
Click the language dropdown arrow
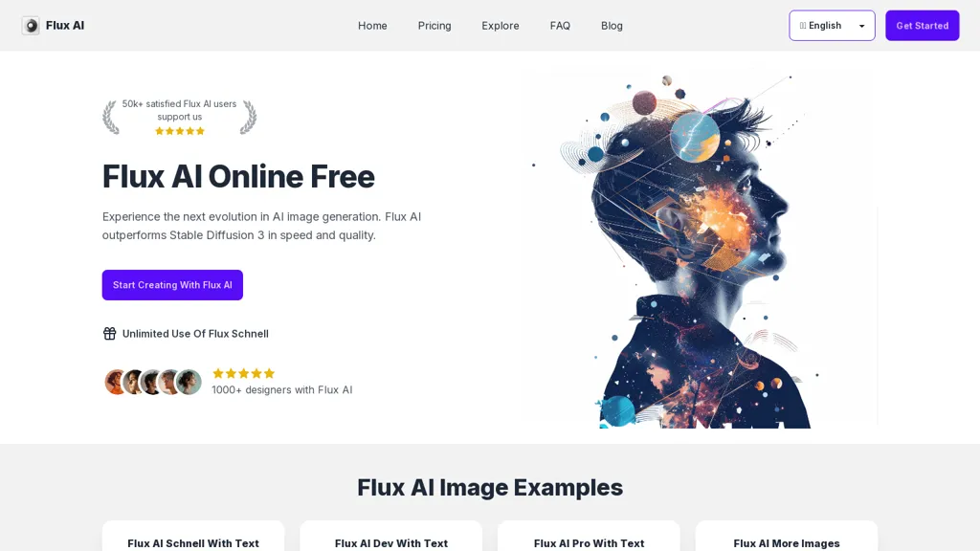(862, 26)
